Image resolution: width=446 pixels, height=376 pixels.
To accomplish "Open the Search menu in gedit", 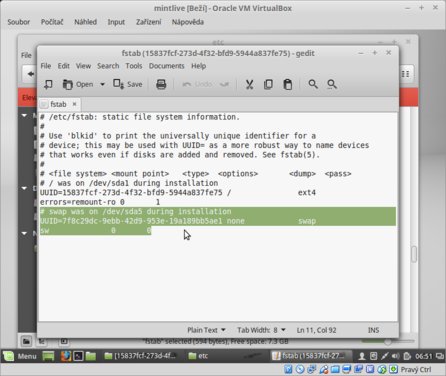I will click(108, 66).
